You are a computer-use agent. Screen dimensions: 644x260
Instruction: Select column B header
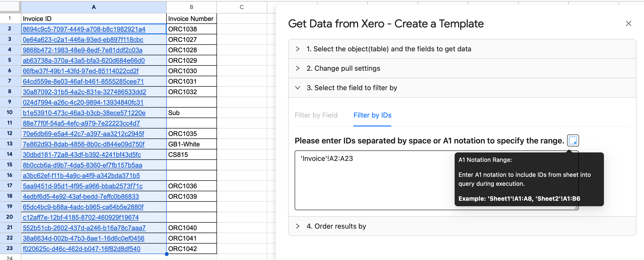tap(192, 7)
